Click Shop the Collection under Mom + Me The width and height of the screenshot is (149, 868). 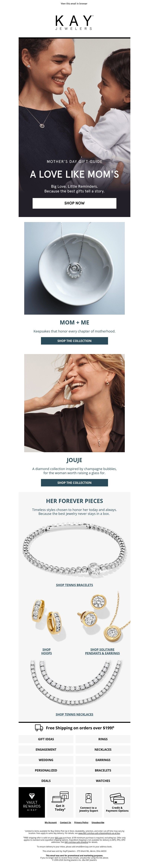tap(74, 341)
